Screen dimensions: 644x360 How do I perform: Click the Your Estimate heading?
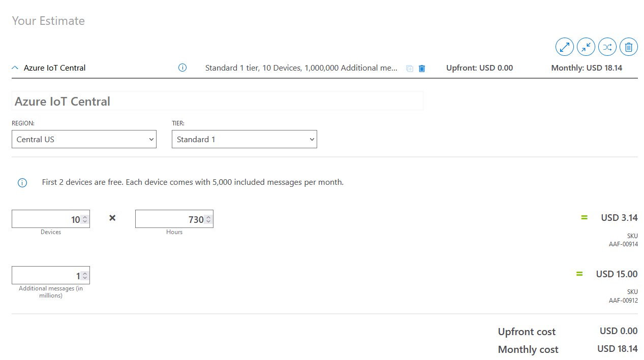click(48, 21)
